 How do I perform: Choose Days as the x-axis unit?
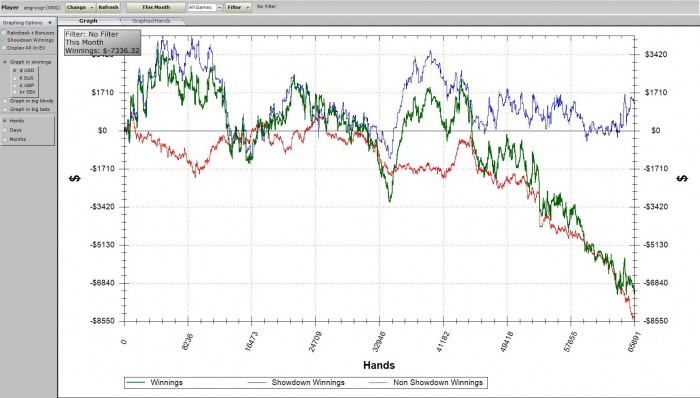pos(5,130)
